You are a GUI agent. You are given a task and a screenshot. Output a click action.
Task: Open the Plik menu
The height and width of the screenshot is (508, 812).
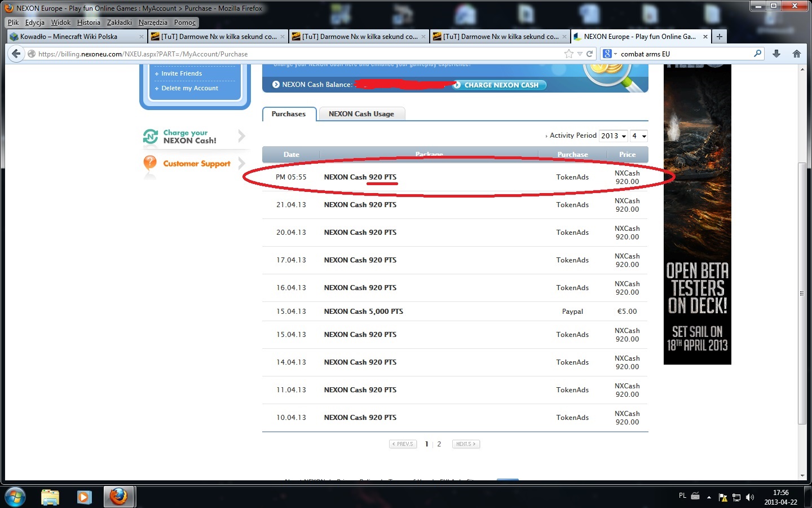pyautogui.click(x=13, y=23)
